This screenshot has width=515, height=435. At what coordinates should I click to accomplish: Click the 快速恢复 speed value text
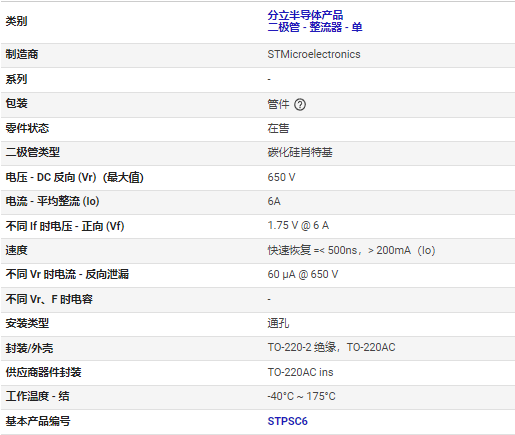(x=351, y=250)
